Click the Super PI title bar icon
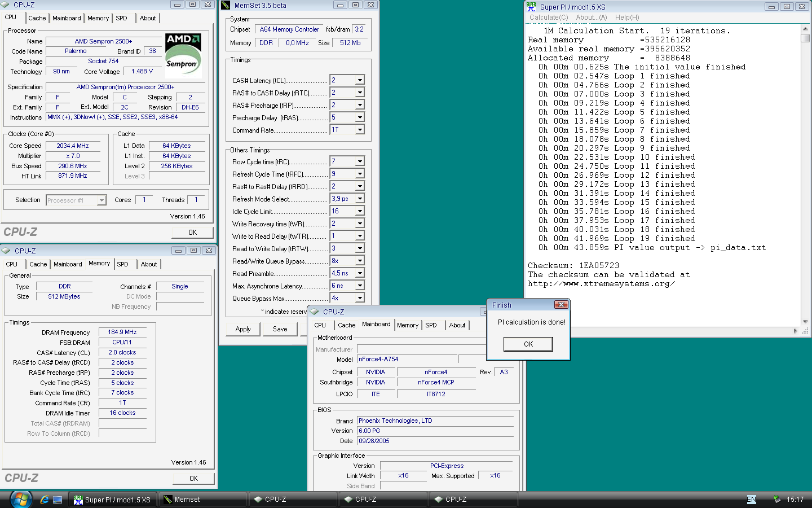 pos(531,6)
